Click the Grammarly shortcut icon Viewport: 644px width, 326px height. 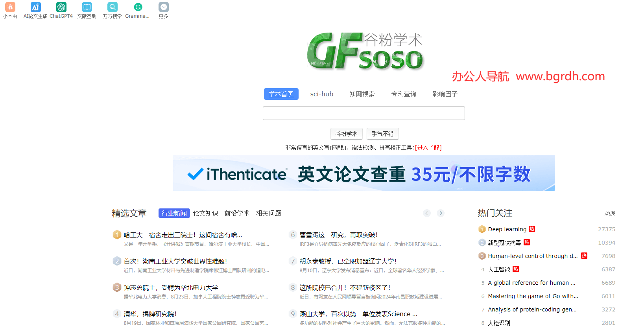click(x=138, y=7)
